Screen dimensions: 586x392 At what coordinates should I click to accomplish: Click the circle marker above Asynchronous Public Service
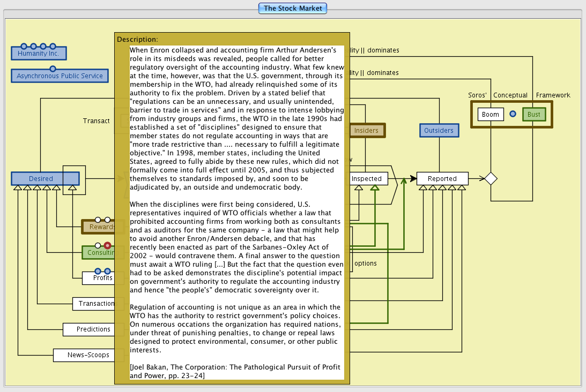tap(53, 69)
